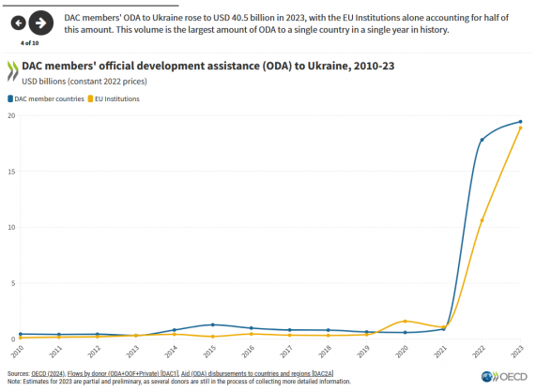
Task: Click the 2010 x-axis year label
Action: click(x=17, y=352)
